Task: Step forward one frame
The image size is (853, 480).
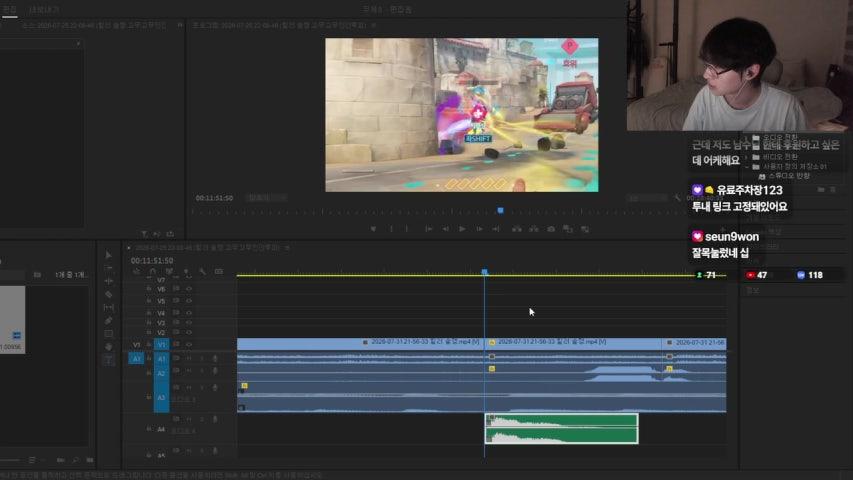Action: pyautogui.click(x=479, y=229)
